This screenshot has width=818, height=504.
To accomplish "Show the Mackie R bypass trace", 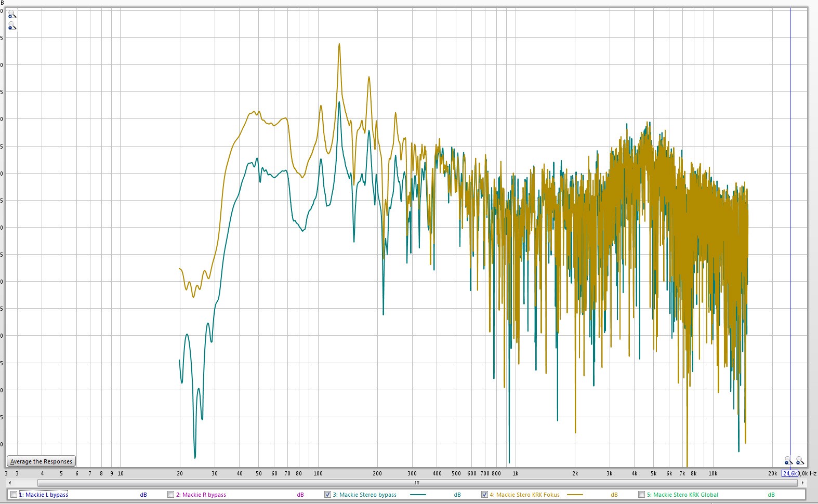I will (x=170, y=495).
